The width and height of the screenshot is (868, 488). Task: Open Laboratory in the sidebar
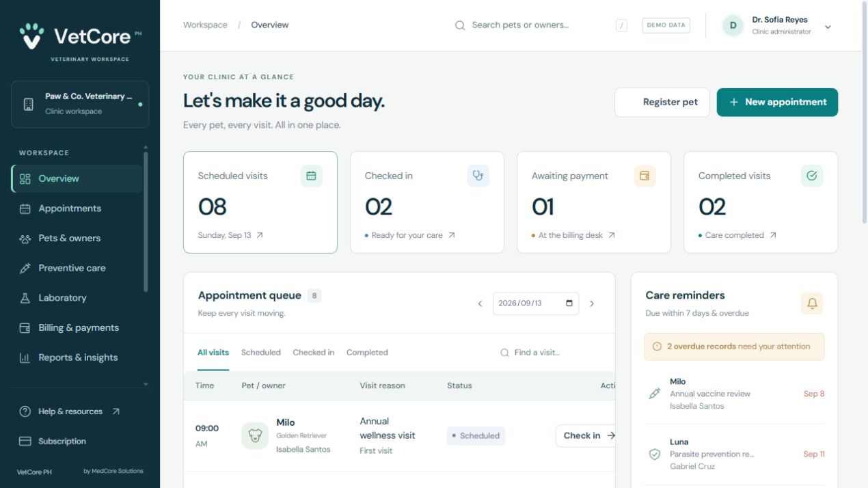pyautogui.click(x=77, y=298)
